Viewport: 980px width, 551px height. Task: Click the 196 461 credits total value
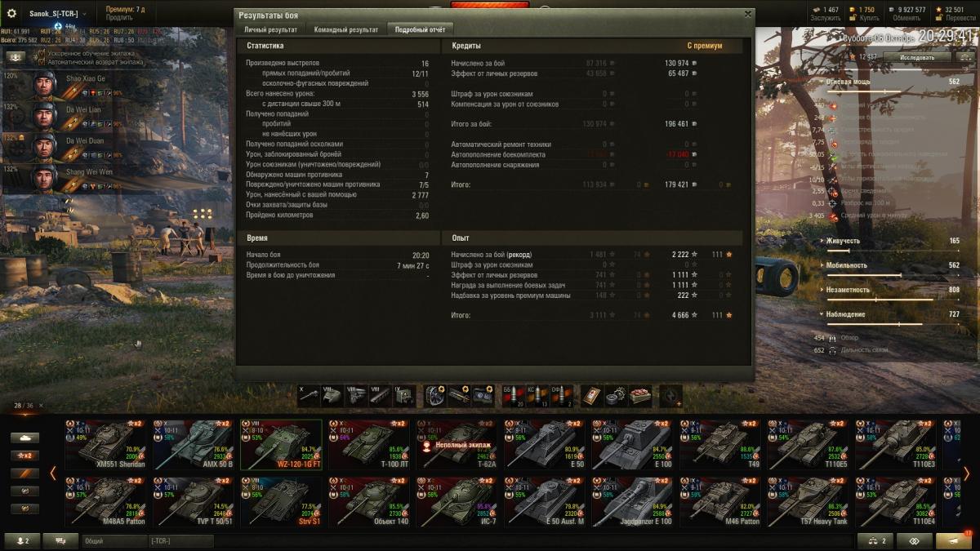pos(676,124)
